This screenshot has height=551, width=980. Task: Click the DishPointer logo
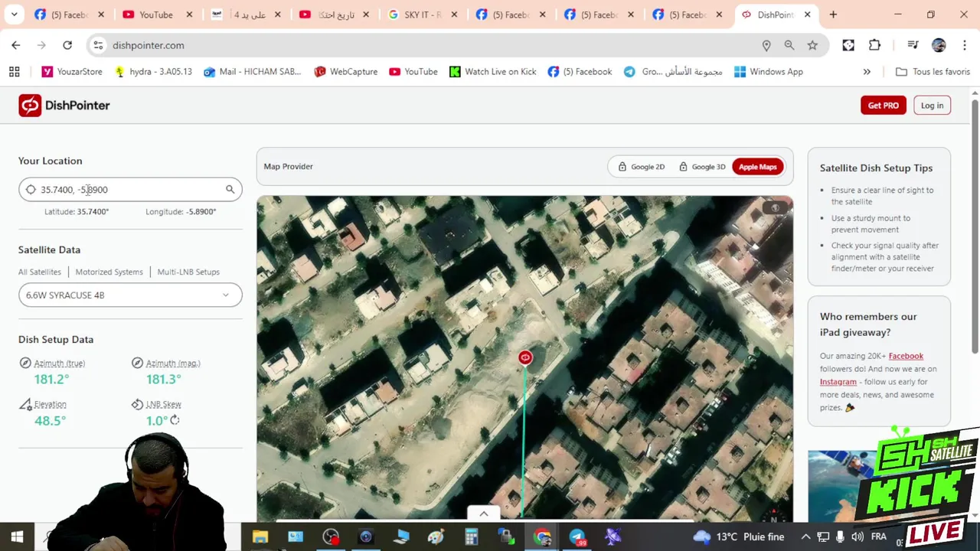point(64,106)
